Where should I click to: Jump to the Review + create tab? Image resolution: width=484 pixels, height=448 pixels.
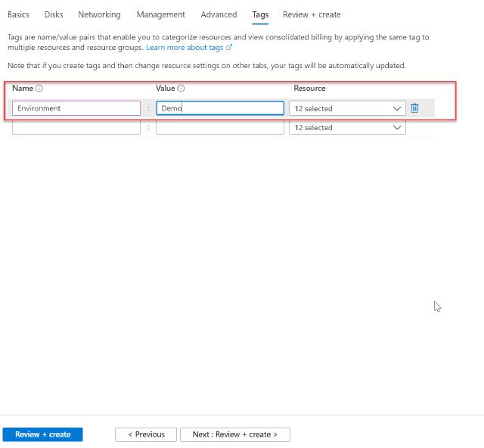(312, 14)
